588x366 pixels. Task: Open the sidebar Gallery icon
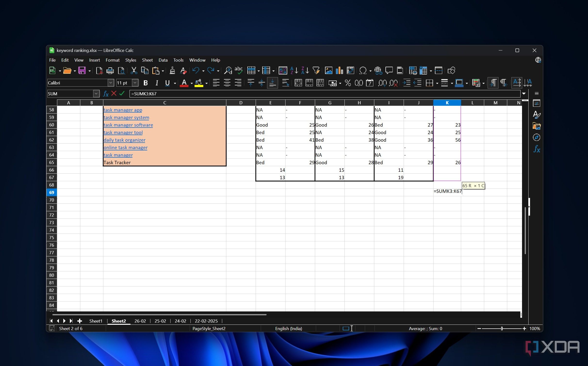point(536,126)
